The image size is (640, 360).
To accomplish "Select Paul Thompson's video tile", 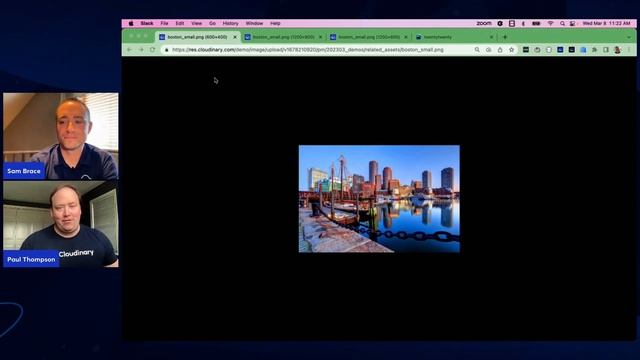I will pos(61,224).
